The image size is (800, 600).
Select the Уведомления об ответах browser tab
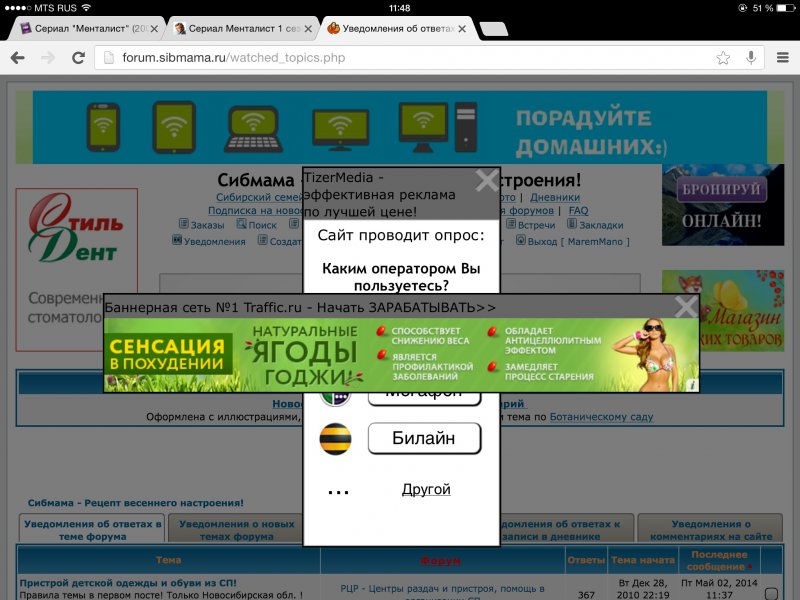(x=397, y=29)
